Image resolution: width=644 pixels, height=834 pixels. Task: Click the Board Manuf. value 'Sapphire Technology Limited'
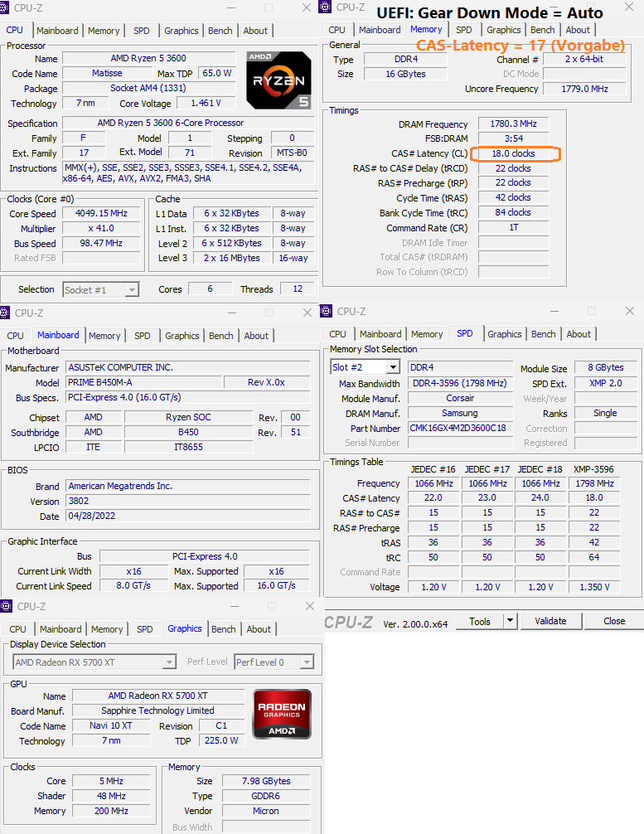(158, 710)
